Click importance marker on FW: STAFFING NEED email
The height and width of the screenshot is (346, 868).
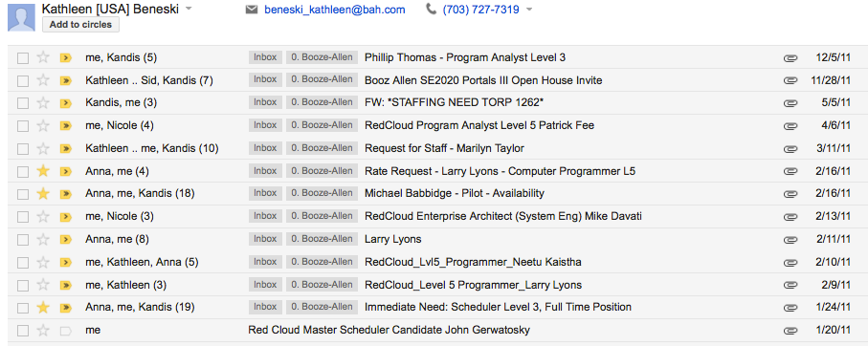66,103
